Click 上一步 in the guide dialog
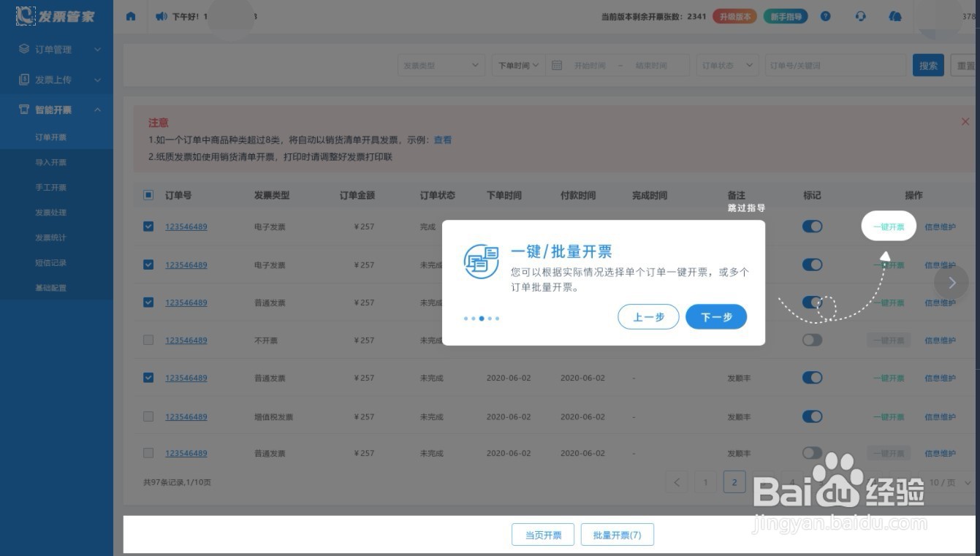The height and width of the screenshot is (556, 980). point(648,317)
